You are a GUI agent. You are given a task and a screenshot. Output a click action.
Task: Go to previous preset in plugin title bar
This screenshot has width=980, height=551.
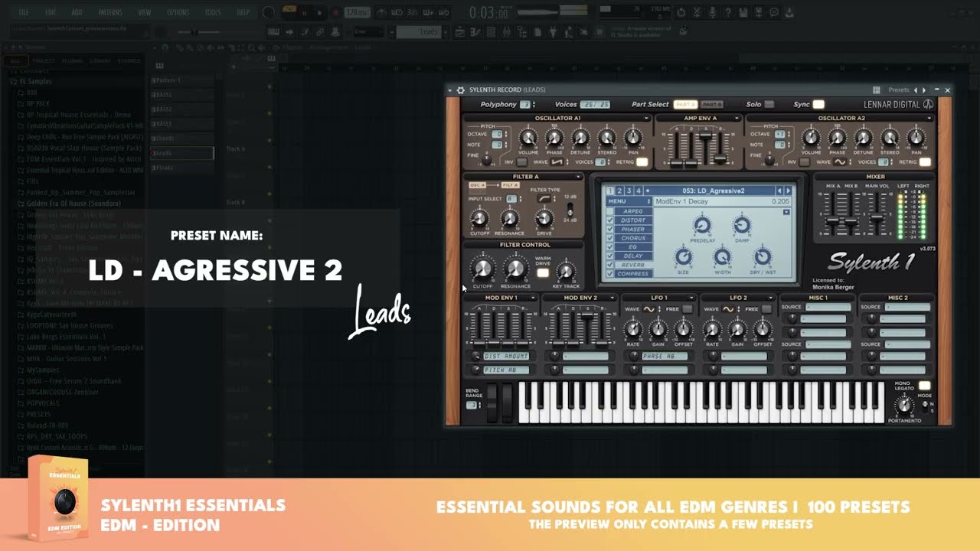click(916, 90)
